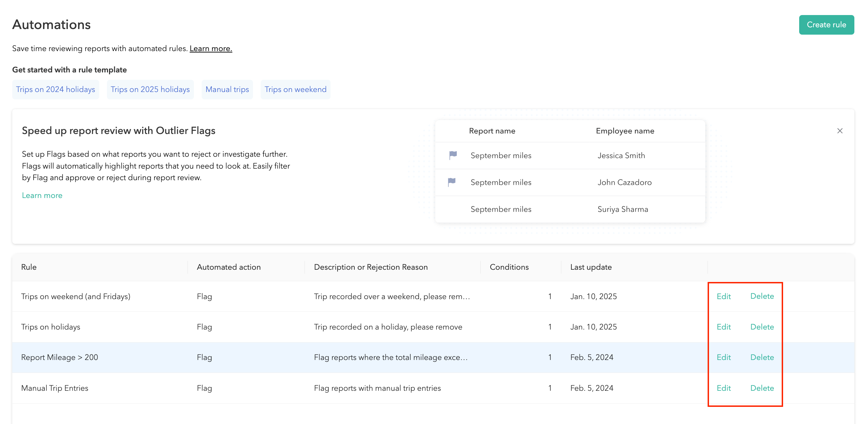Choose the Trips on weekend template

pyautogui.click(x=295, y=90)
